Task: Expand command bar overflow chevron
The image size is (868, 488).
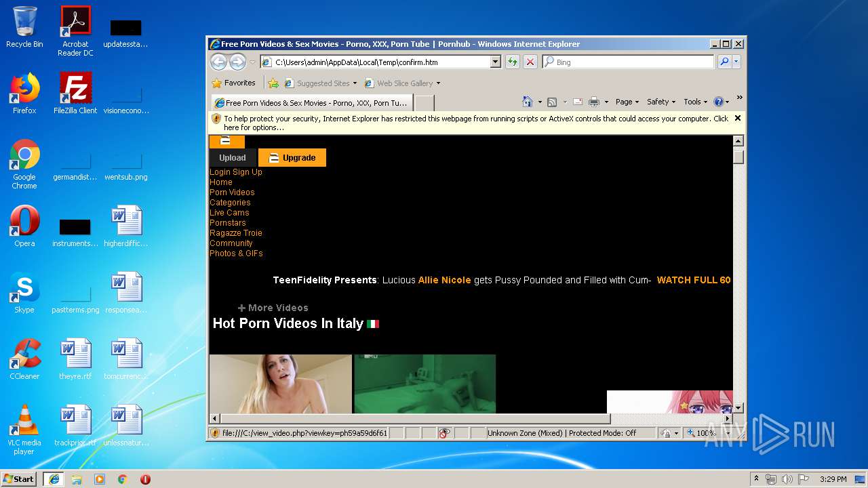Action: coord(739,98)
